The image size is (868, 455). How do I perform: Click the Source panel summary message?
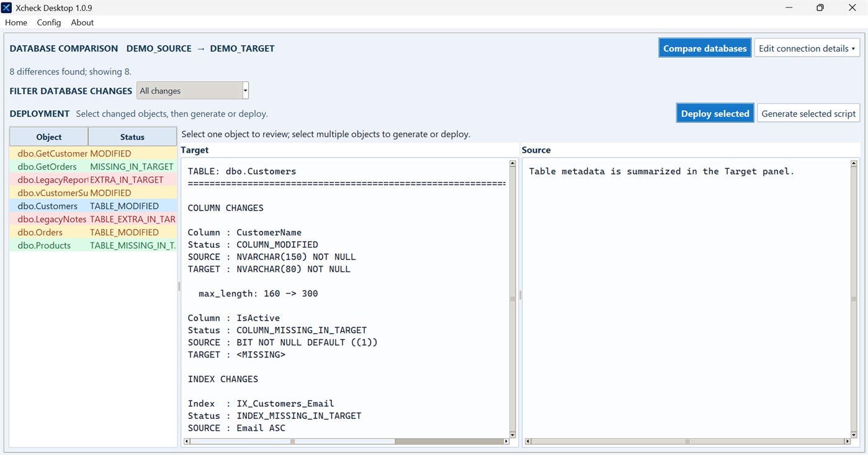point(661,171)
